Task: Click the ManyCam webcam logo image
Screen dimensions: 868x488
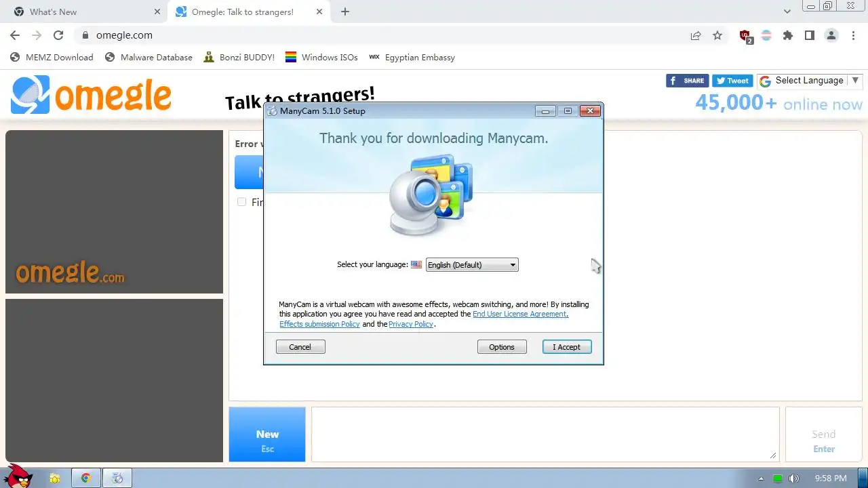Action: pos(431,195)
